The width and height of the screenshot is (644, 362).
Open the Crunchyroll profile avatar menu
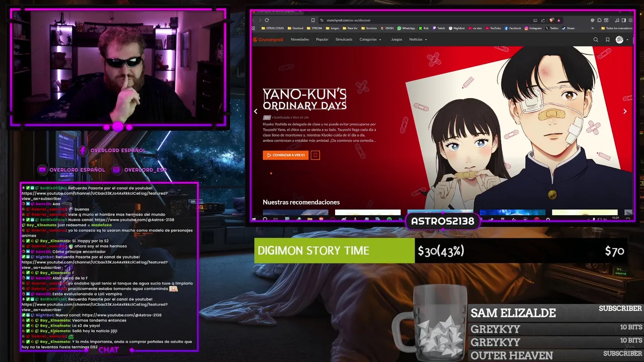click(x=619, y=40)
